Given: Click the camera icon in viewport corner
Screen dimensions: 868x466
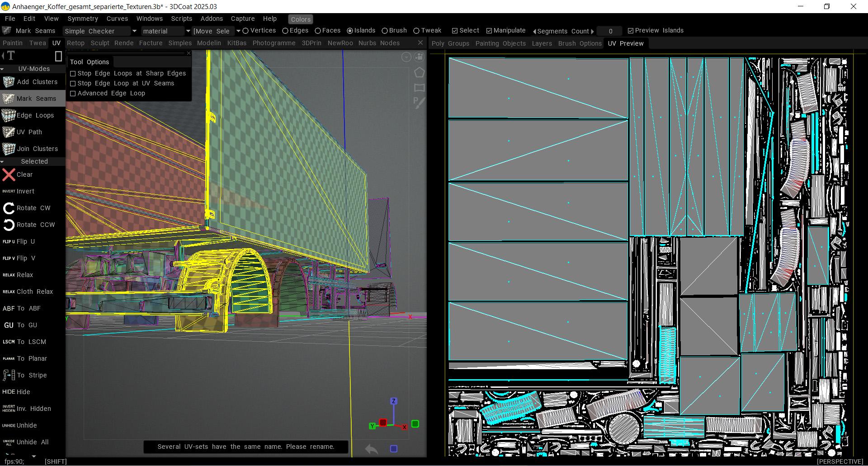Looking at the screenshot, I should click(x=419, y=57).
